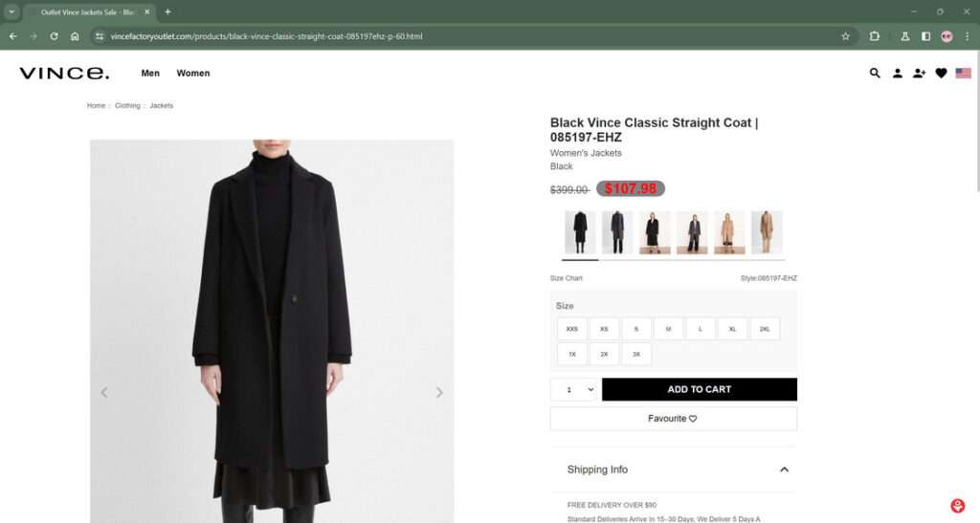Add item via Favourite button
This screenshot has height=523, width=980.
click(x=673, y=418)
